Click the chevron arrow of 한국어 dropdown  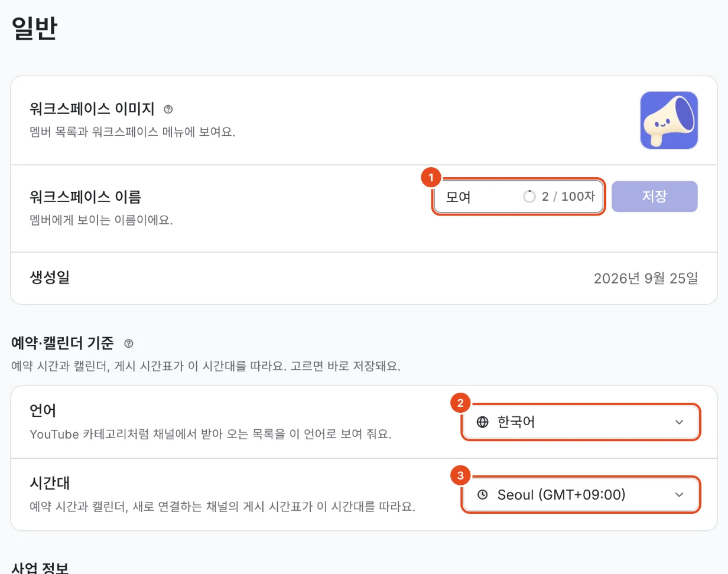[x=679, y=422]
